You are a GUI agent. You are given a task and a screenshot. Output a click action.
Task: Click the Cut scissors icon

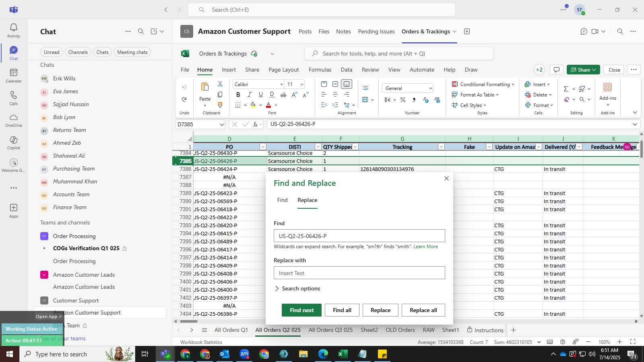pos(220,84)
